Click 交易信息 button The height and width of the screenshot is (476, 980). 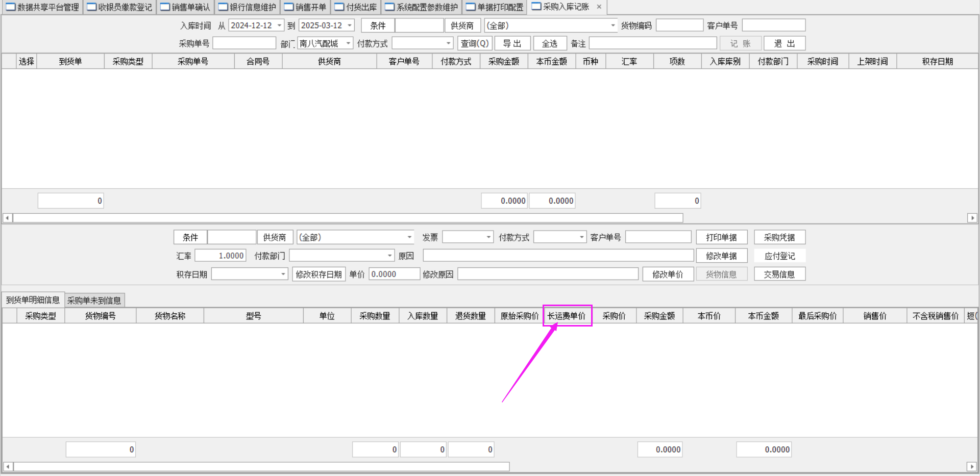point(779,274)
